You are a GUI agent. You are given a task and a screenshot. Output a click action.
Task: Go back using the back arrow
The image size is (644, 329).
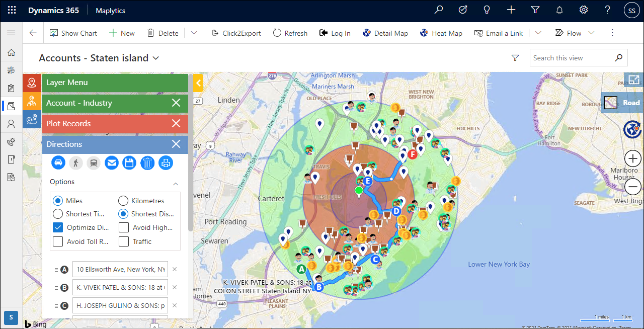(x=33, y=33)
